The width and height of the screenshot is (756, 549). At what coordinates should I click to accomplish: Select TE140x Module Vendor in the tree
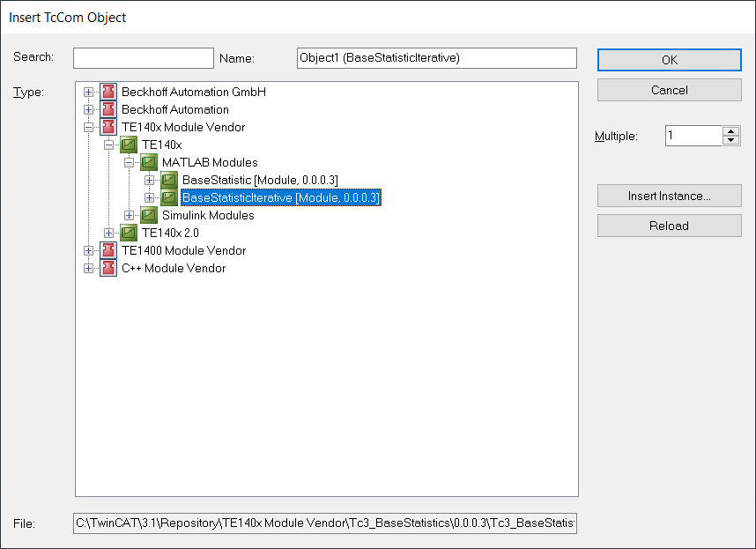click(x=183, y=127)
